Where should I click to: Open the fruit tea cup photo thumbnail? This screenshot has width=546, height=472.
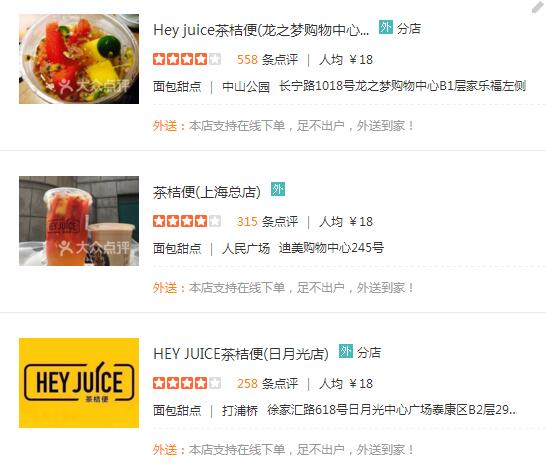pyautogui.click(x=79, y=59)
